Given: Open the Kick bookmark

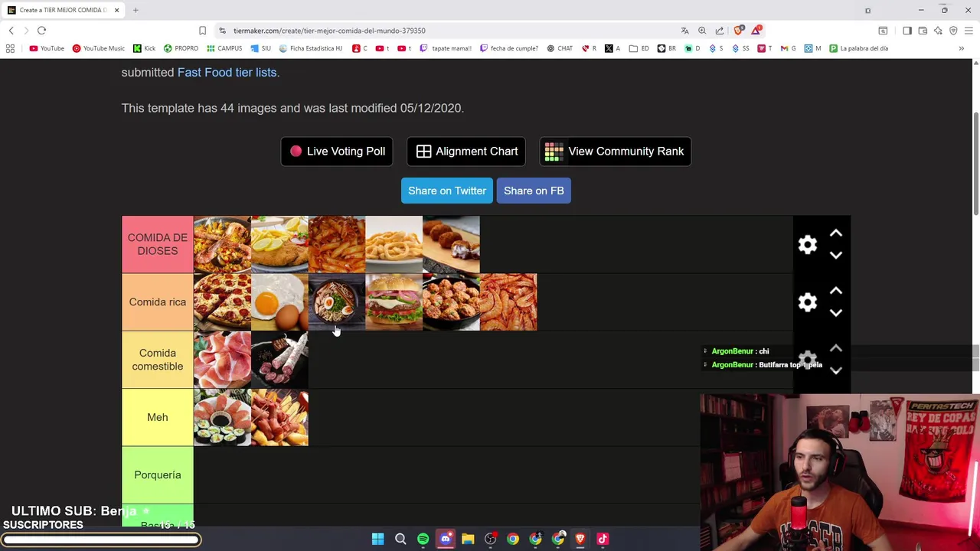Looking at the screenshot, I should click(x=144, y=48).
